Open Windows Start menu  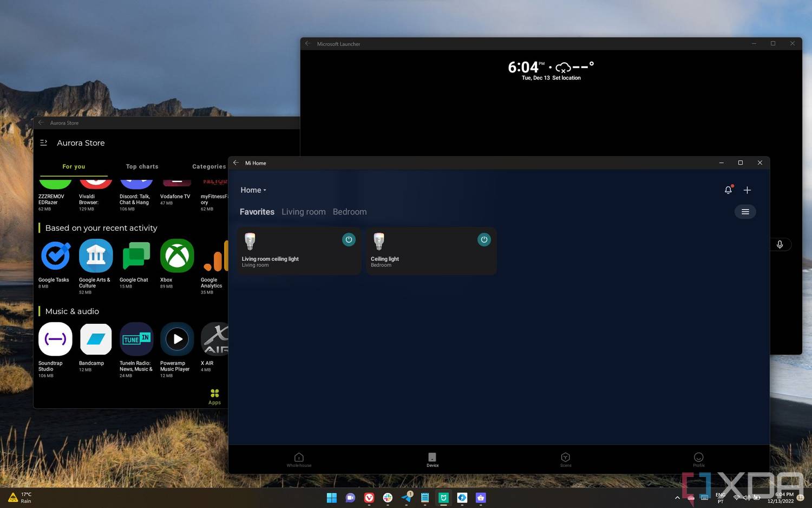click(x=332, y=498)
